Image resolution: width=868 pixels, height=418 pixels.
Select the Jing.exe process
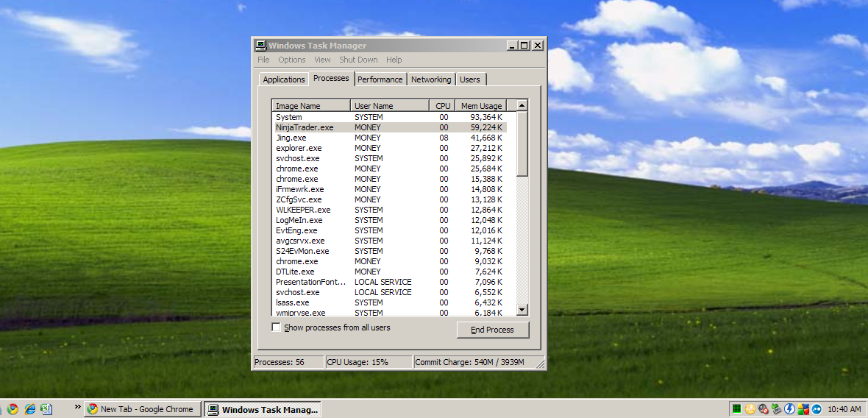coord(390,138)
